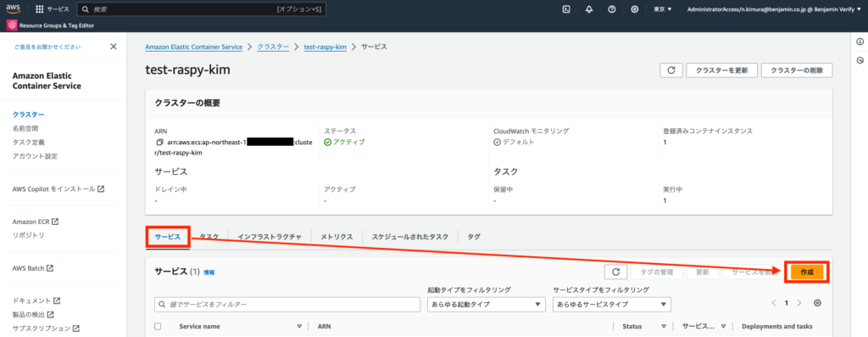Image resolution: width=868 pixels, height=337 pixels.
Task: Click the test-raspy-kim breadcrumb link
Action: [x=325, y=48]
